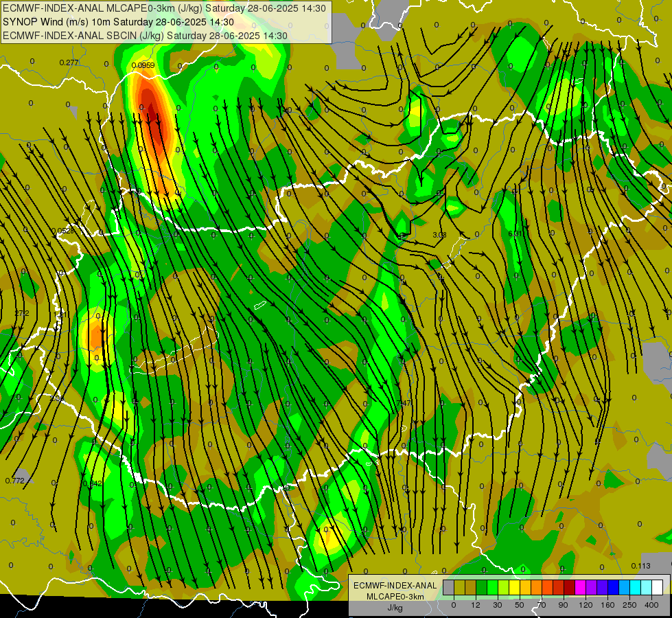Pick the cyan swatch right of the 250 tick
This screenshot has width=672, height=618.
pos(636,587)
